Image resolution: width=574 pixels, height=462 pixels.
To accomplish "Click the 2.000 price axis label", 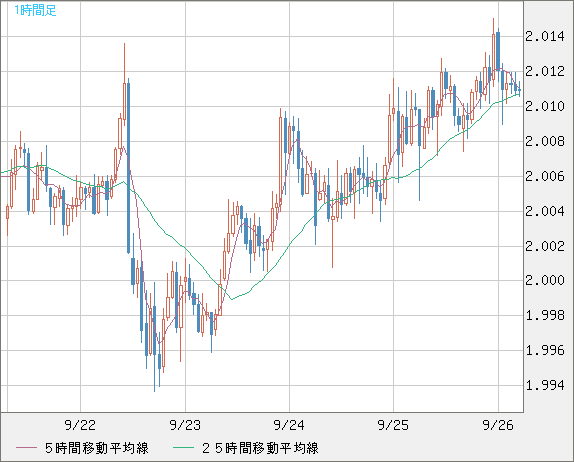I will pyautogui.click(x=545, y=281).
